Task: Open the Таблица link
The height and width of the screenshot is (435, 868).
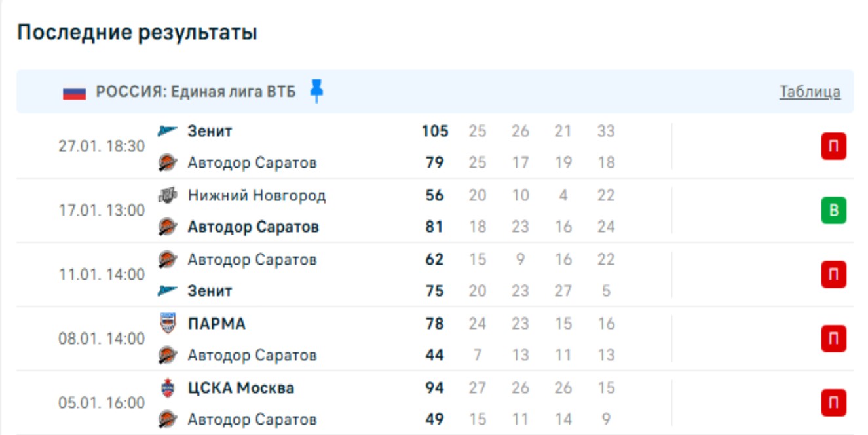Action: [810, 92]
